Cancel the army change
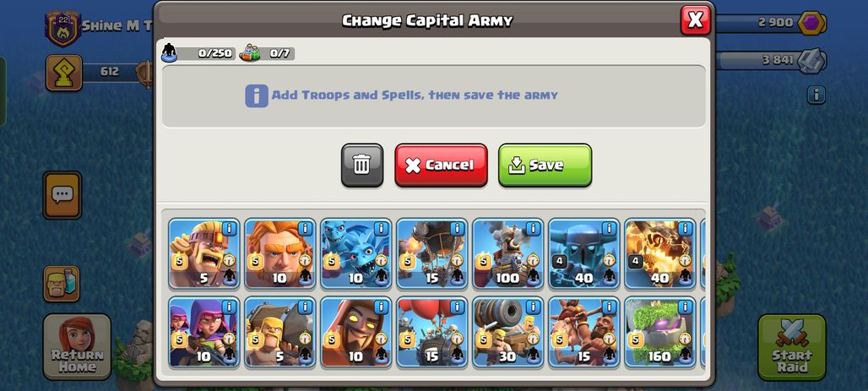The height and width of the screenshot is (391, 868). coord(442,165)
